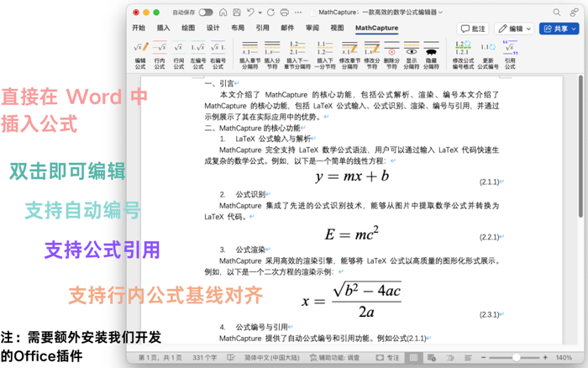This screenshot has height=368, width=588.
Task: Insert a display formula with 行间公式
Action: [x=178, y=55]
